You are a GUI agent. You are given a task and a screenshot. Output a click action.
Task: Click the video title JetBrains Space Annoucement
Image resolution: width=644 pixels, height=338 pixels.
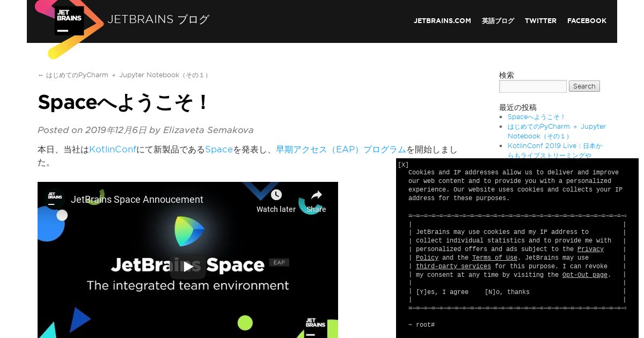[137, 200]
